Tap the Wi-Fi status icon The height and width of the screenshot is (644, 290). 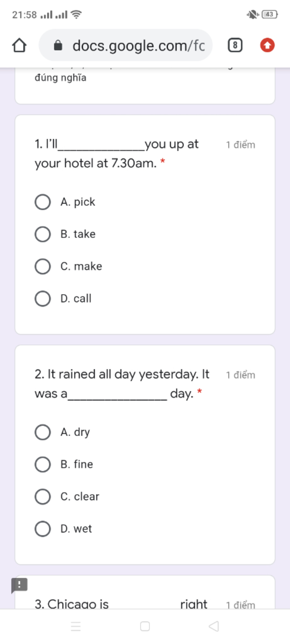click(x=76, y=14)
